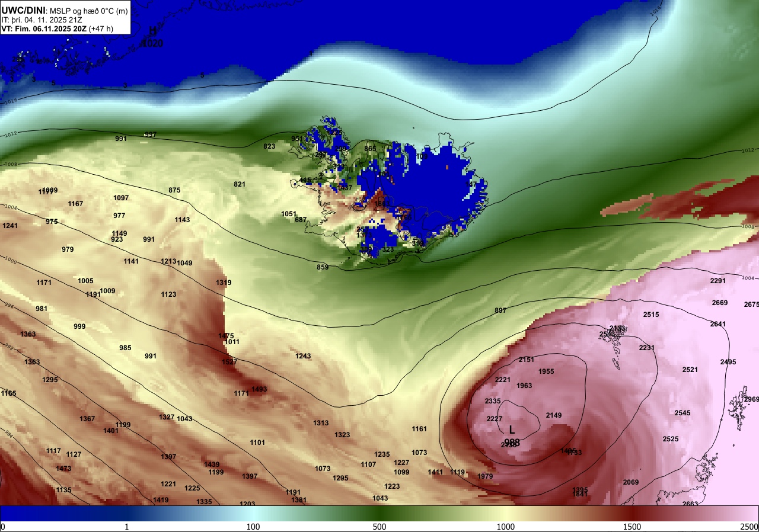The width and height of the screenshot is (759, 532).
Task: Click the freezing level value 2291
Action: tap(718, 281)
